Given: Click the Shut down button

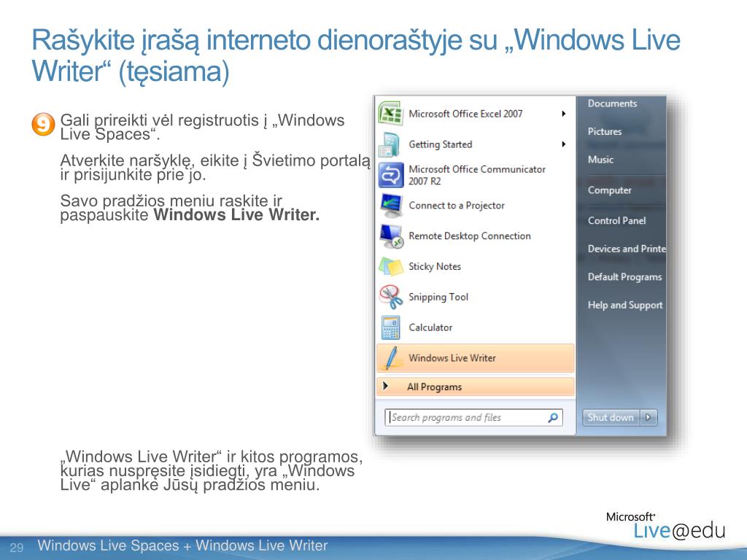Looking at the screenshot, I should coord(611,418).
